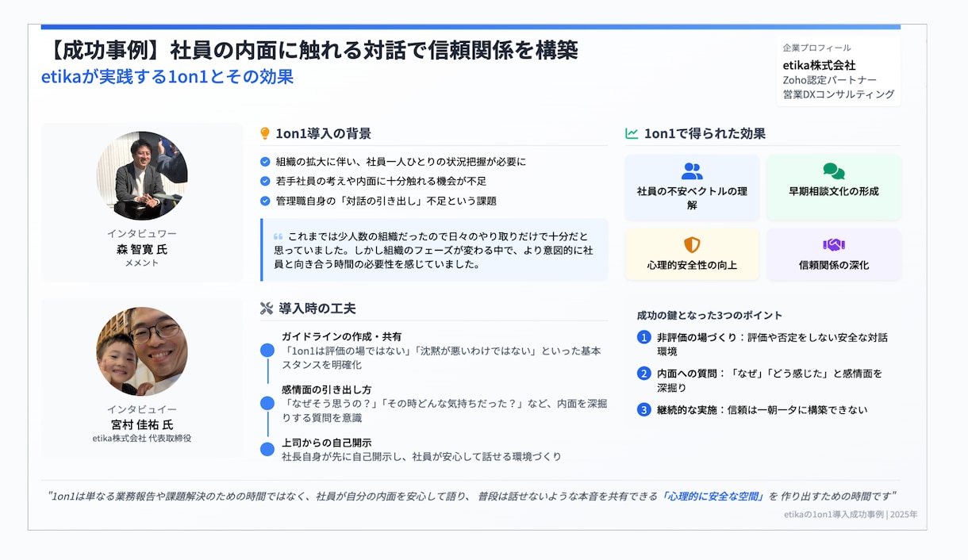
Task: Click the 上司からの自己開示 step title
Action: coord(326,443)
